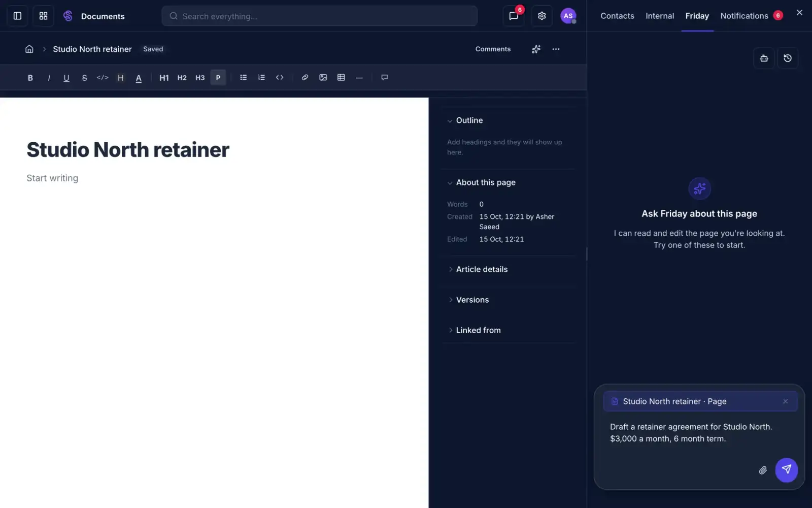Select the Friday tab
Viewport: 812px width, 508px height.
click(697, 16)
